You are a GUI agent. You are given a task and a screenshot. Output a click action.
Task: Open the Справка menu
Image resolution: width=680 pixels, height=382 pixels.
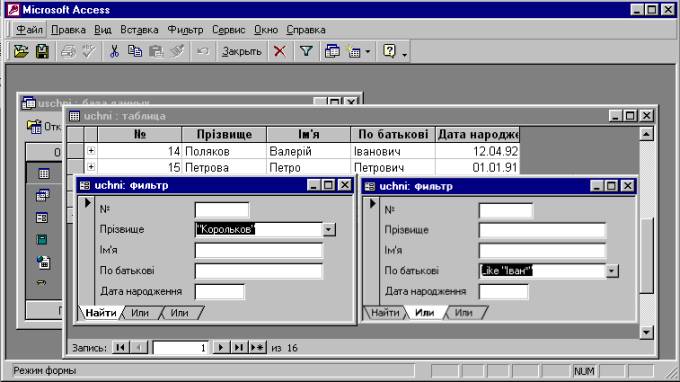pos(306,30)
